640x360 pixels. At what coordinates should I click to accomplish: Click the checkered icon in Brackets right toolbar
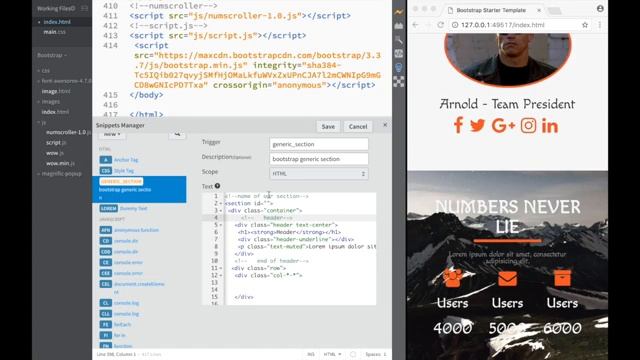(399, 82)
